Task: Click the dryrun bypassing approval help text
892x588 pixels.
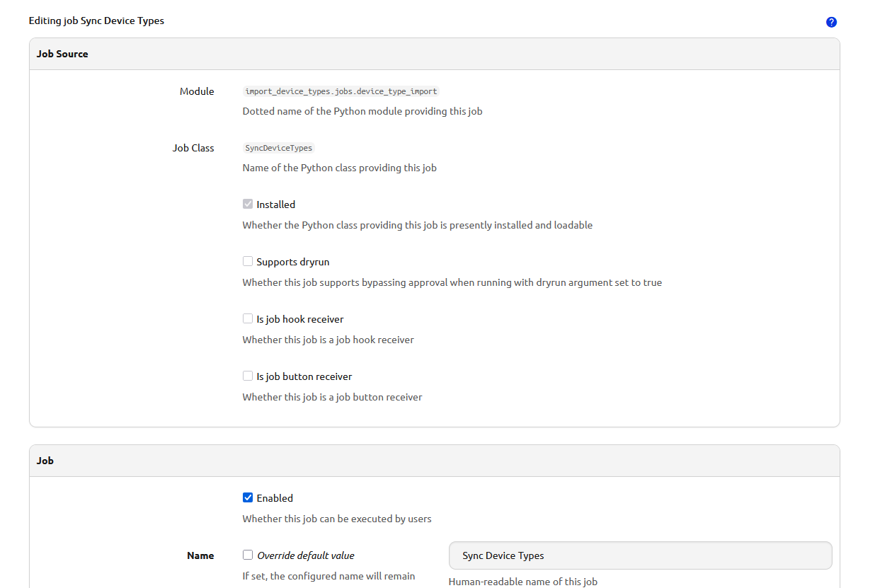Action: [452, 282]
